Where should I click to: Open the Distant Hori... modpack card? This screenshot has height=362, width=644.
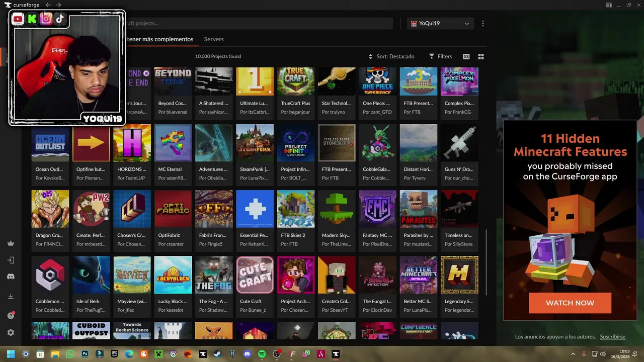tap(419, 154)
